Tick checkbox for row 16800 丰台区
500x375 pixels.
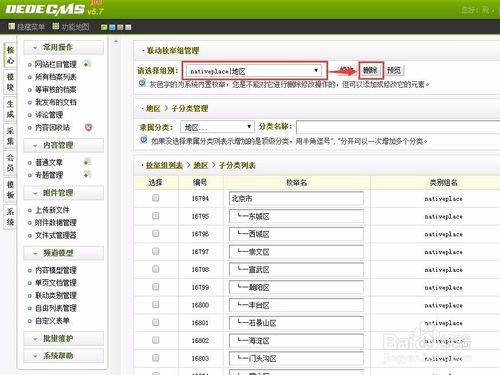point(155,305)
